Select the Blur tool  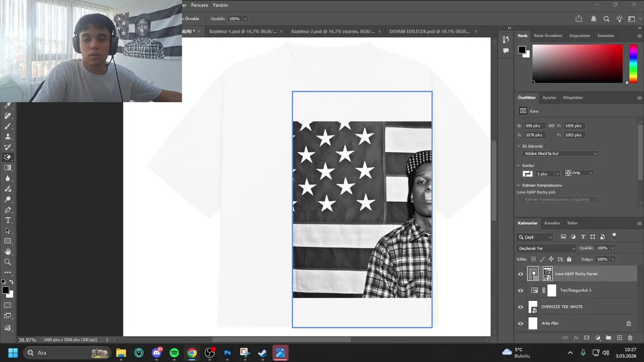8,178
